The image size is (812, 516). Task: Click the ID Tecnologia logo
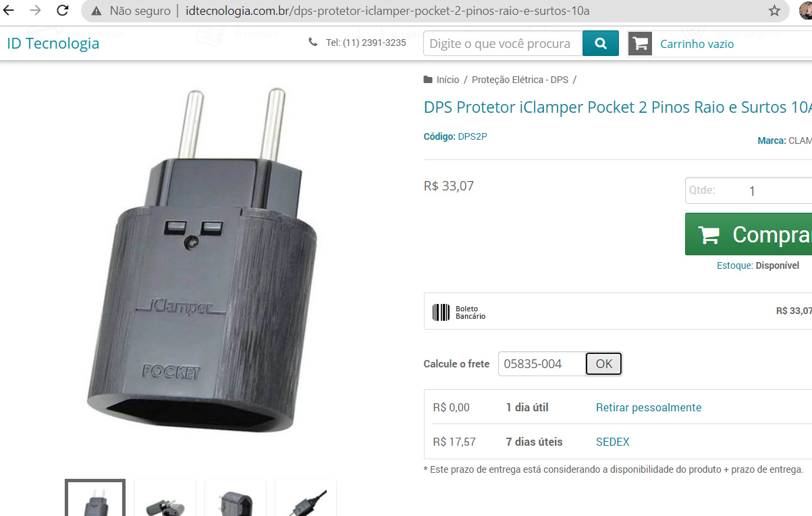[x=53, y=43]
